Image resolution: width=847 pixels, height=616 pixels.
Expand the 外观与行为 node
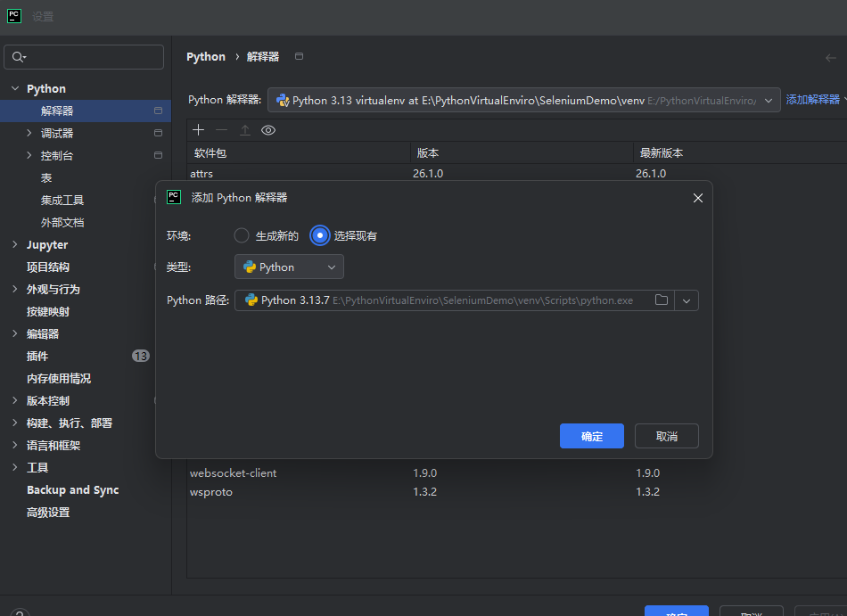(x=15, y=289)
